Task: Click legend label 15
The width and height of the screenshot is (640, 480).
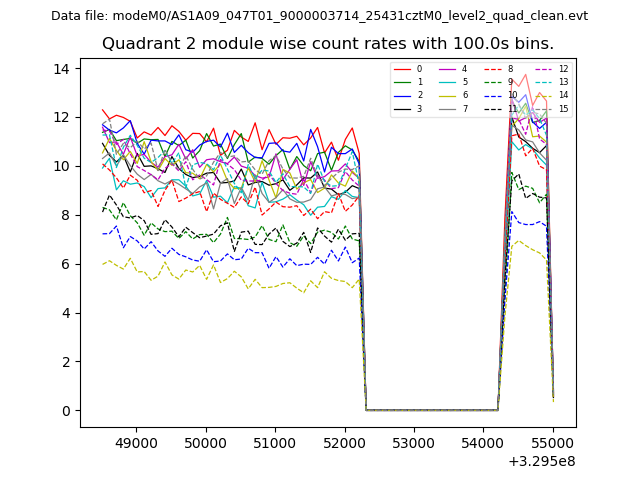Action: tap(563, 108)
